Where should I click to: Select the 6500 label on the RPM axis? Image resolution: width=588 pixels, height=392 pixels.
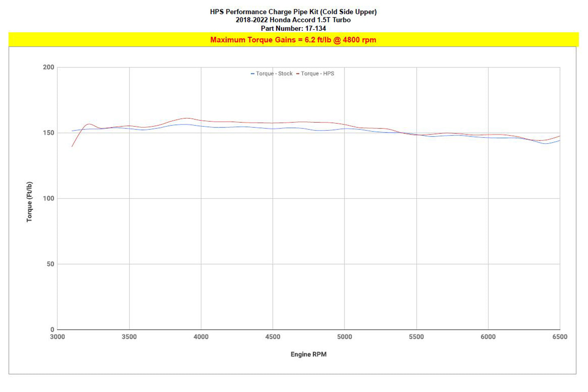click(x=560, y=337)
